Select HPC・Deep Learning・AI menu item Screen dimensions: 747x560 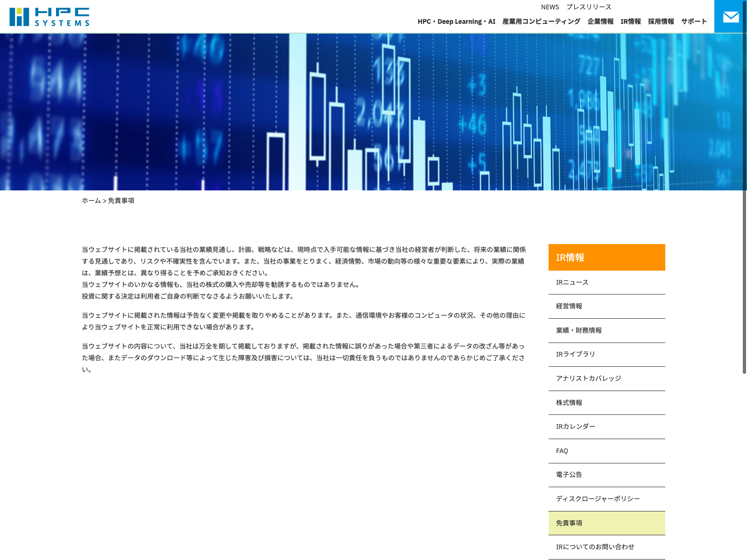click(x=456, y=21)
